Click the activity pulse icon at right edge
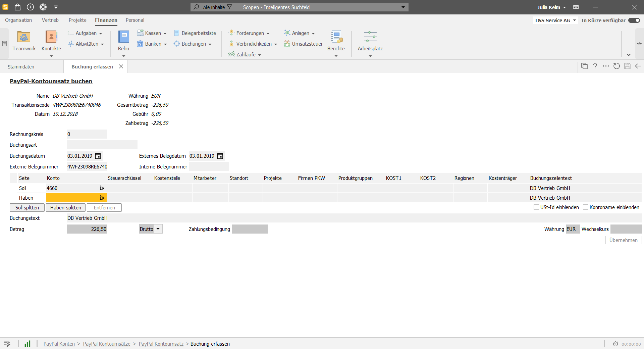Image resolution: width=644 pixels, height=349 pixels. [640, 44]
